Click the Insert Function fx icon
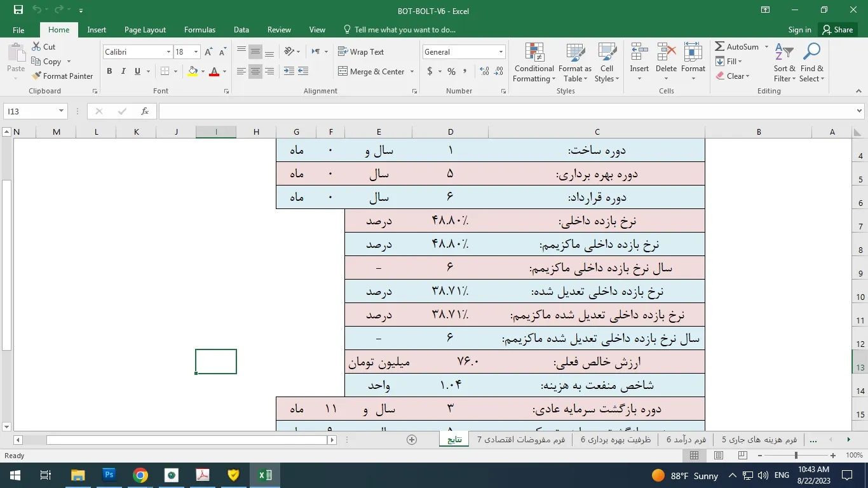The image size is (868, 488). pos(145,111)
